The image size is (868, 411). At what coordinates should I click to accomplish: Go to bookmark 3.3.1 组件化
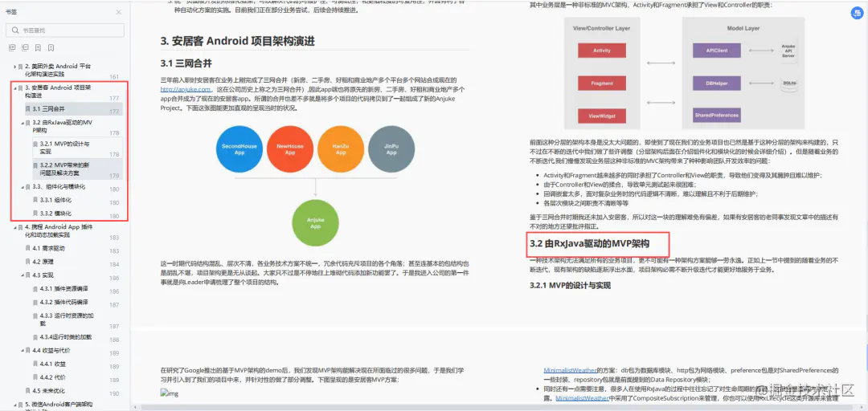pos(55,200)
